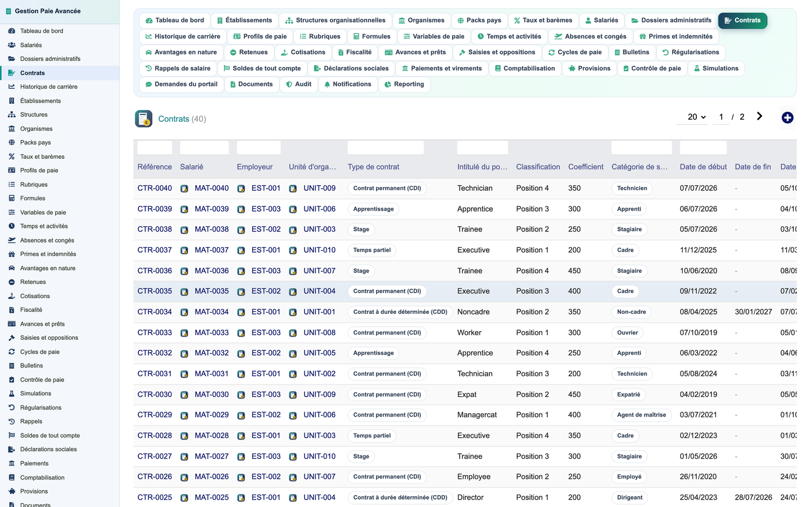Switch to the Contrats tab
The width and height of the screenshot is (812, 507).
[742, 20]
